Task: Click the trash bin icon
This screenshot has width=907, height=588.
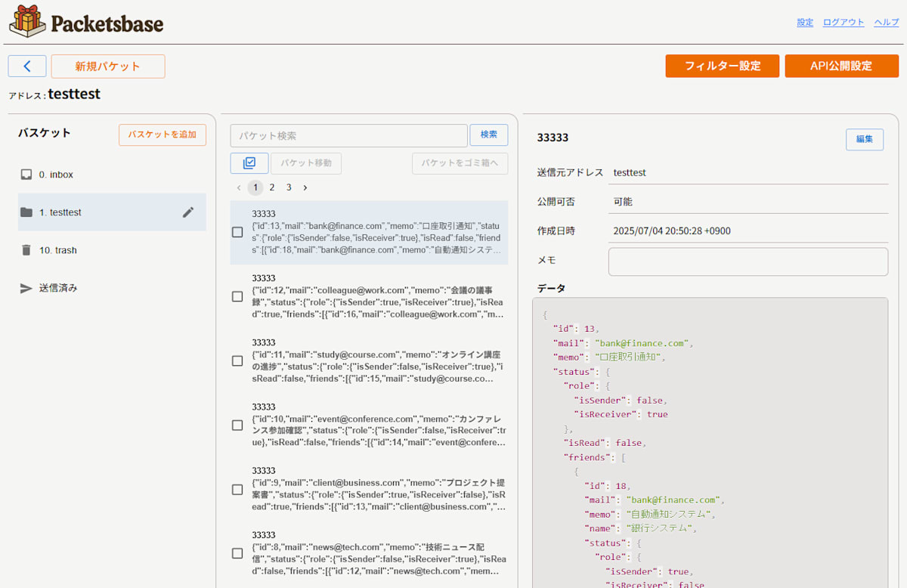Action: 26,250
